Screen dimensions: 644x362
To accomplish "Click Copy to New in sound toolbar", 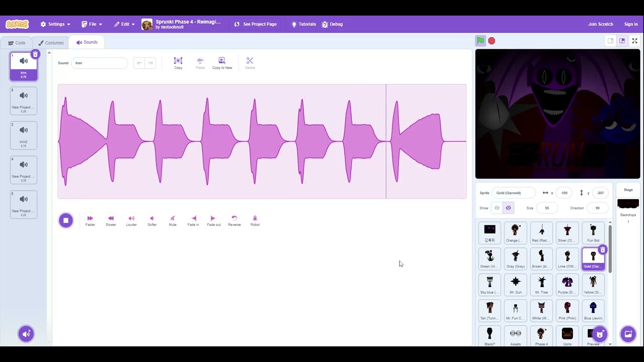I will tap(222, 63).
